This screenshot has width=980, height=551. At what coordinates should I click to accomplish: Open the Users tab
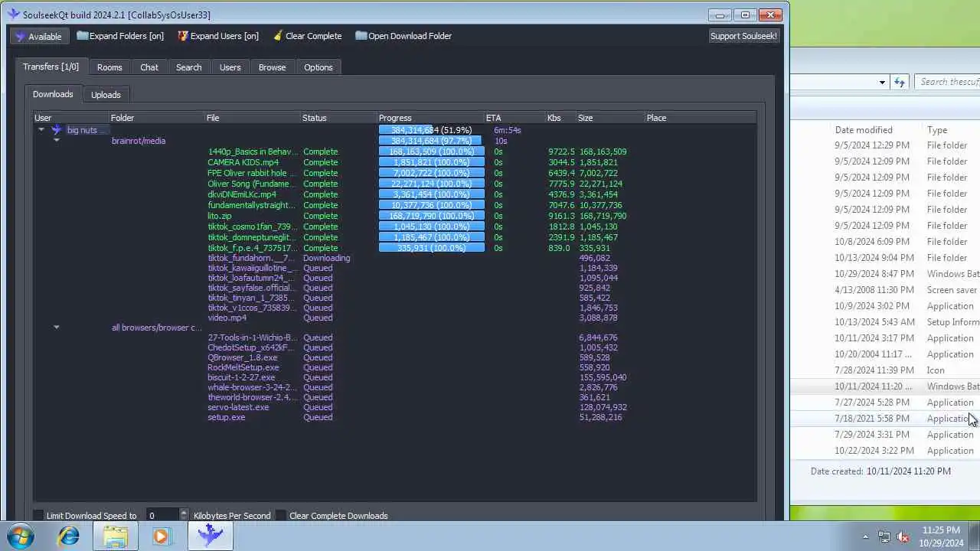(230, 67)
